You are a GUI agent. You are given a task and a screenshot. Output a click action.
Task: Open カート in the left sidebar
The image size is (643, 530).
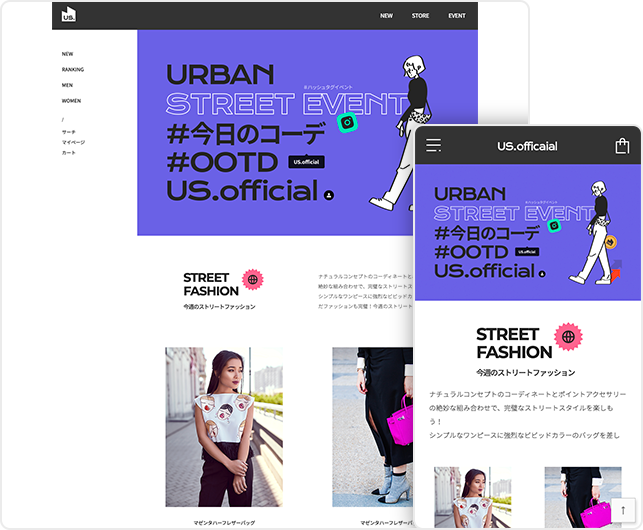point(68,153)
